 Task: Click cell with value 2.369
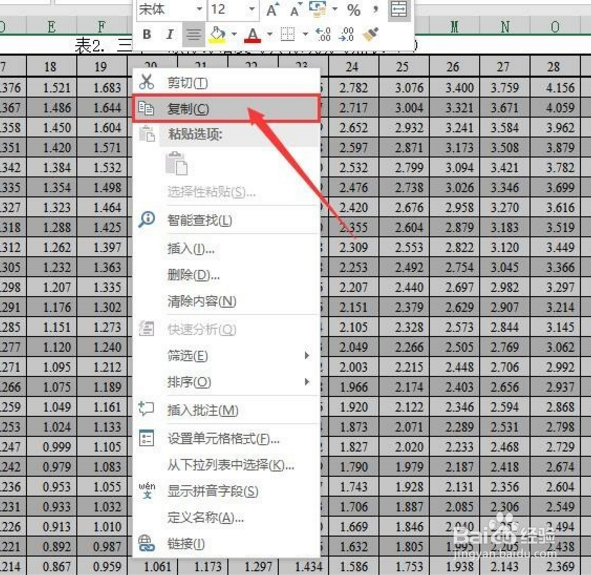click(x=555, y=566)
